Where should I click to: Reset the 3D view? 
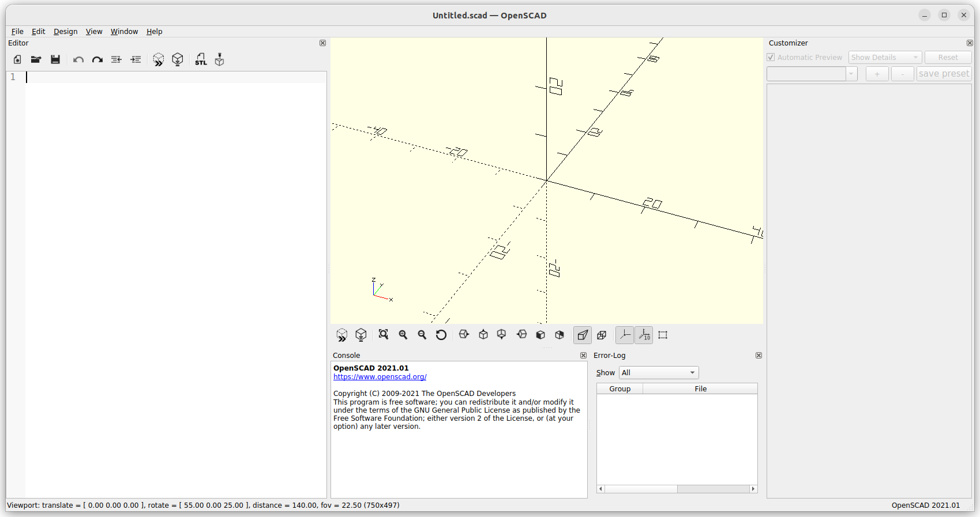tap(441, 335)
